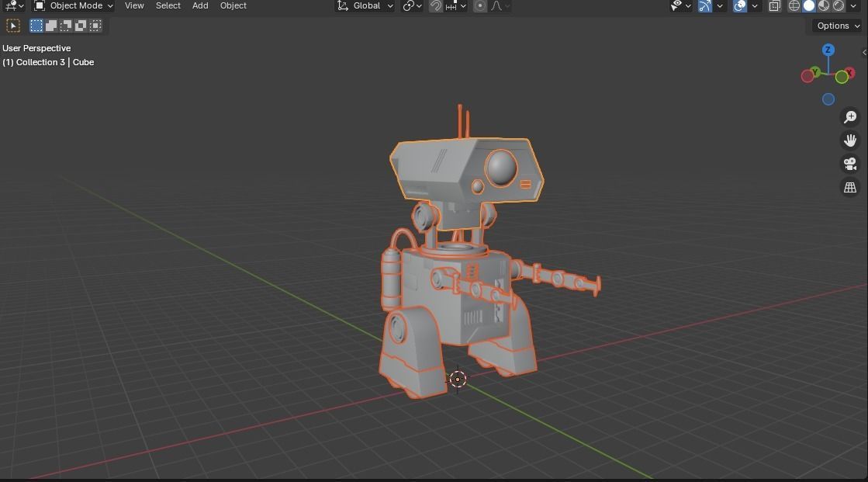Toggle proportional editing

point(480,6)
